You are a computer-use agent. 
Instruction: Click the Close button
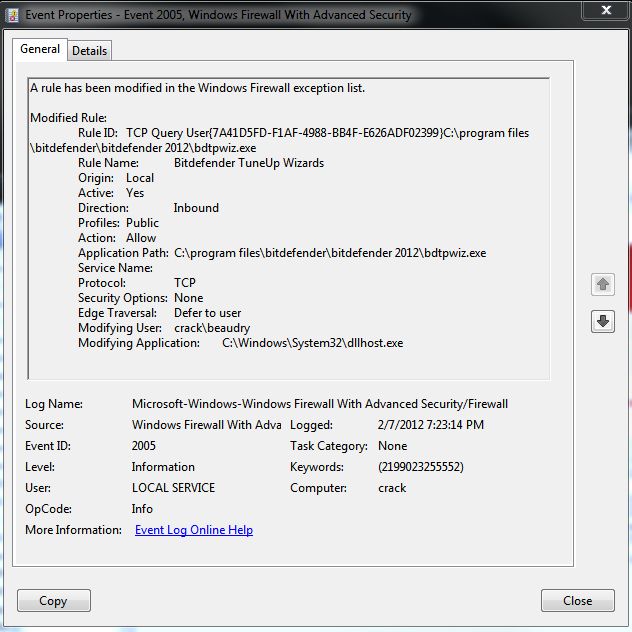[x=578, y=601]
